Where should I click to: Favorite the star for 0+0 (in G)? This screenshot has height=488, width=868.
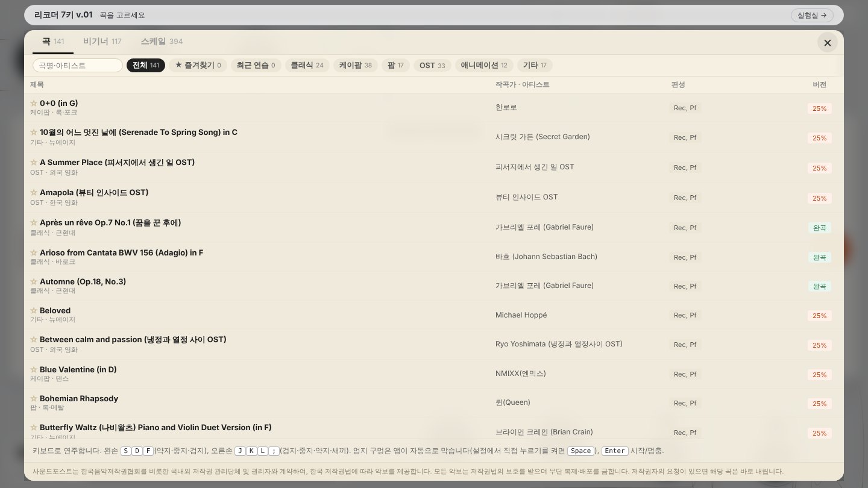34,103
